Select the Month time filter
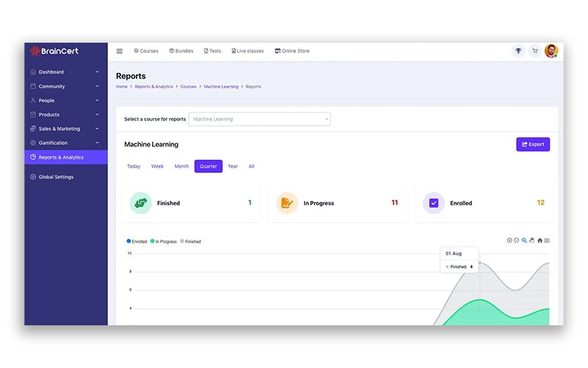 coord(182,166)
